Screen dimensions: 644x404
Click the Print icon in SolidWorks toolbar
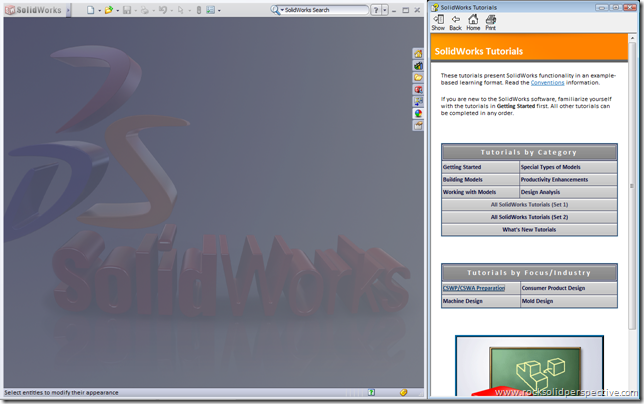point(145,10)
